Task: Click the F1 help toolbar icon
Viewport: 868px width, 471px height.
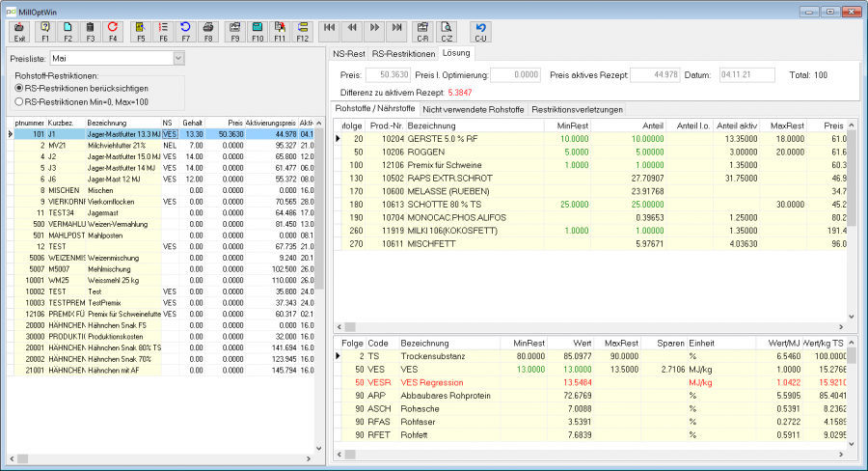Action: 45,32
